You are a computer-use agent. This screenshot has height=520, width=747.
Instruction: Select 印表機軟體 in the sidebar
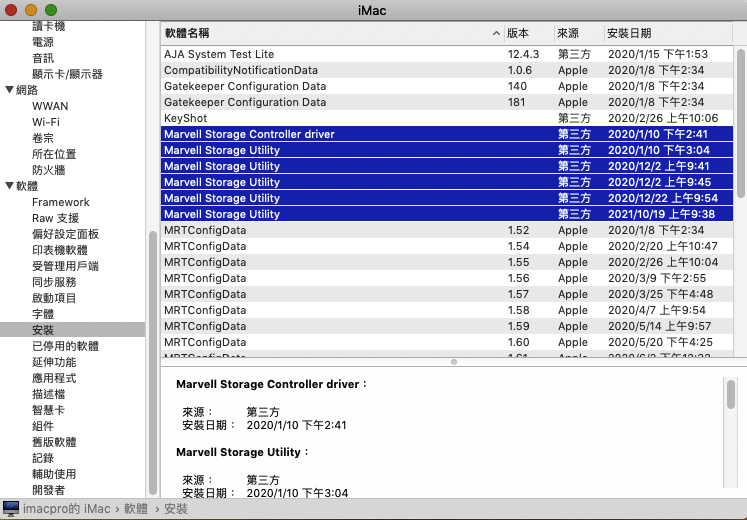pyautogui.click(x=60, y=250)
